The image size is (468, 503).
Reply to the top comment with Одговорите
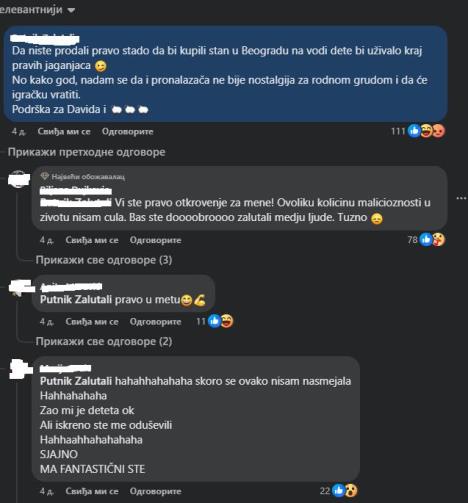click(x=128, y=131)
